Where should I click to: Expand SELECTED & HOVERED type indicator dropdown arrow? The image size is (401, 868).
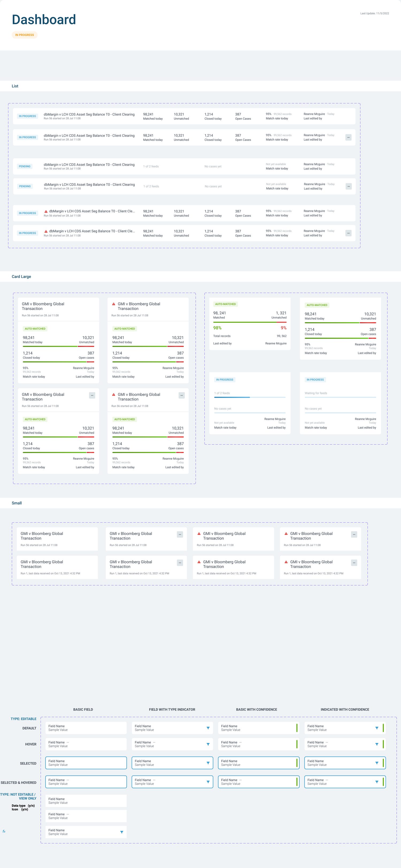[x=208, y=782]
